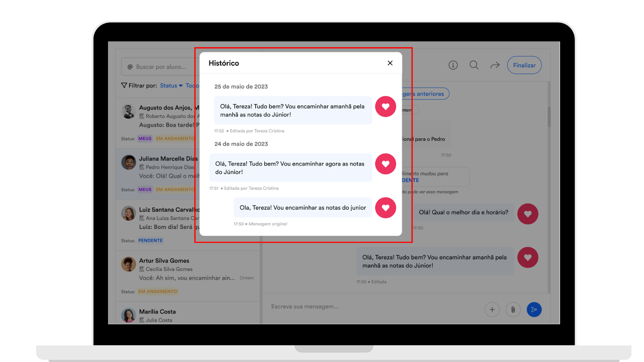Screen dimensions: 644x362
Task: Click the 'Olá! Qual o melhor dia e horário?' bubble
Action: coord(464,212)
